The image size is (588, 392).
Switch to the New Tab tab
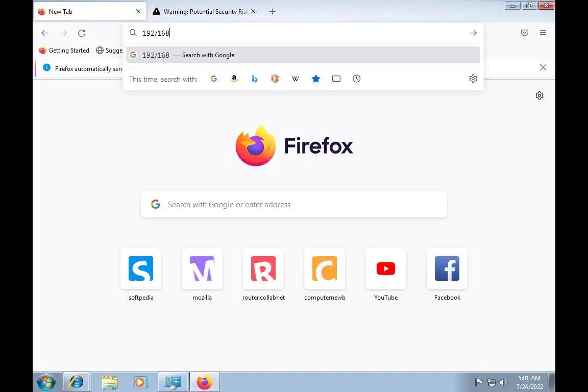(x=90, y=12)
